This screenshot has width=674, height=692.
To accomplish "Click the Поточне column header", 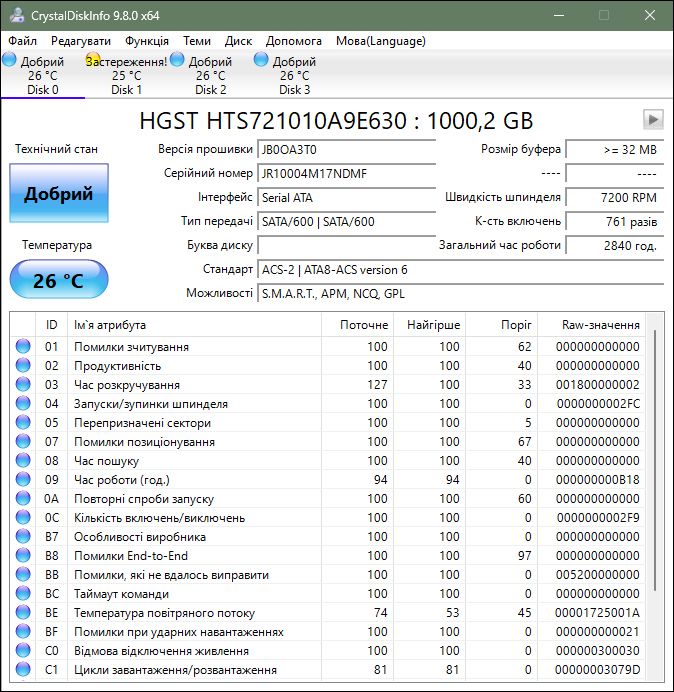I will tap(357, 325).
